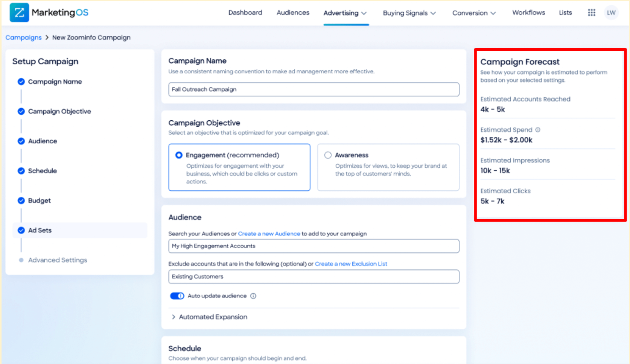Click the Audience step checkmark icon

21,141
